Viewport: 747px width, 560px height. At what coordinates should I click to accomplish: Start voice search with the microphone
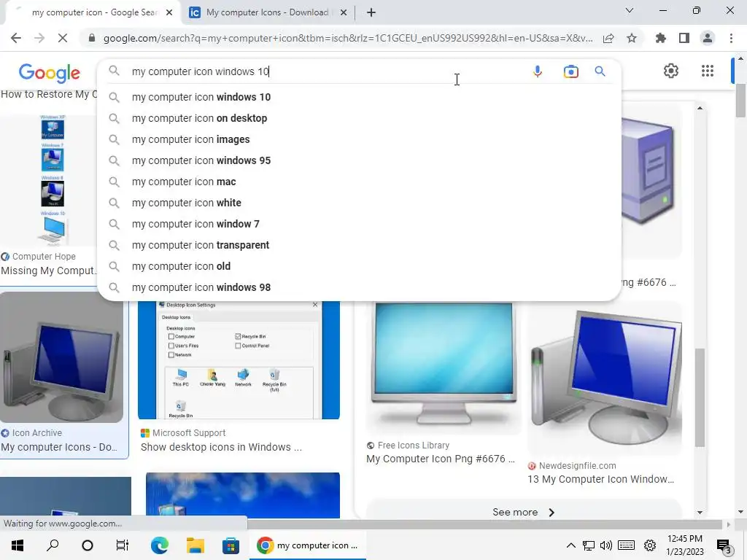pos(538,71)
